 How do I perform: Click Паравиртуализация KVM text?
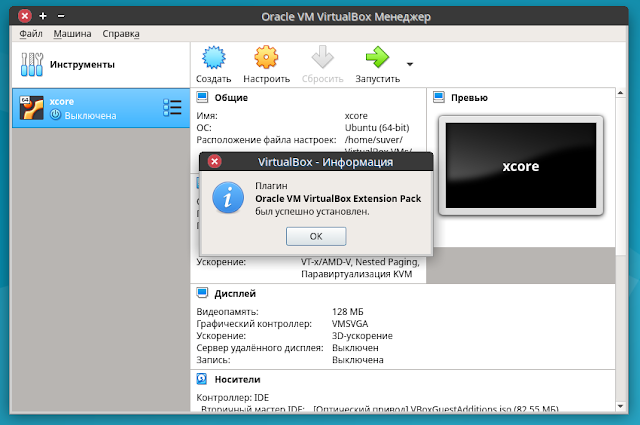(x=357, y=274)
